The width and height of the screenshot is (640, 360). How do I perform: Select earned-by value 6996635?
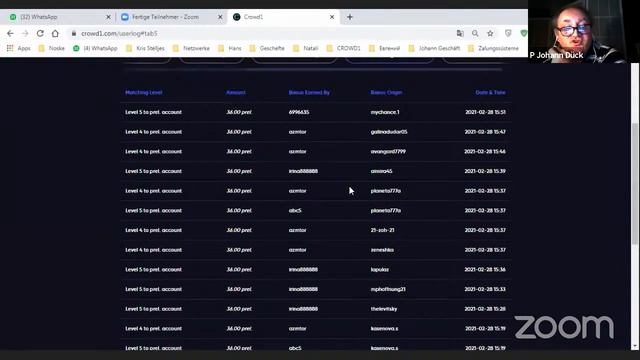click(x=299, y=112)
